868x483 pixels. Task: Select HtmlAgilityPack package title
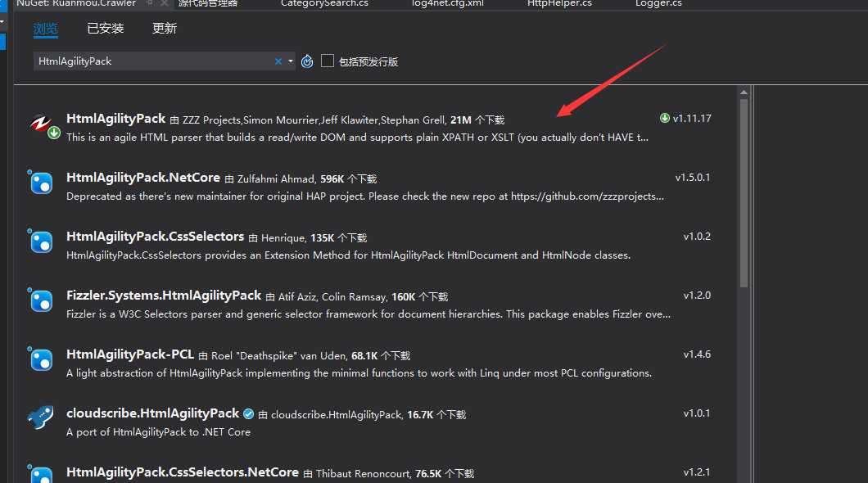[x=115, y=119]
